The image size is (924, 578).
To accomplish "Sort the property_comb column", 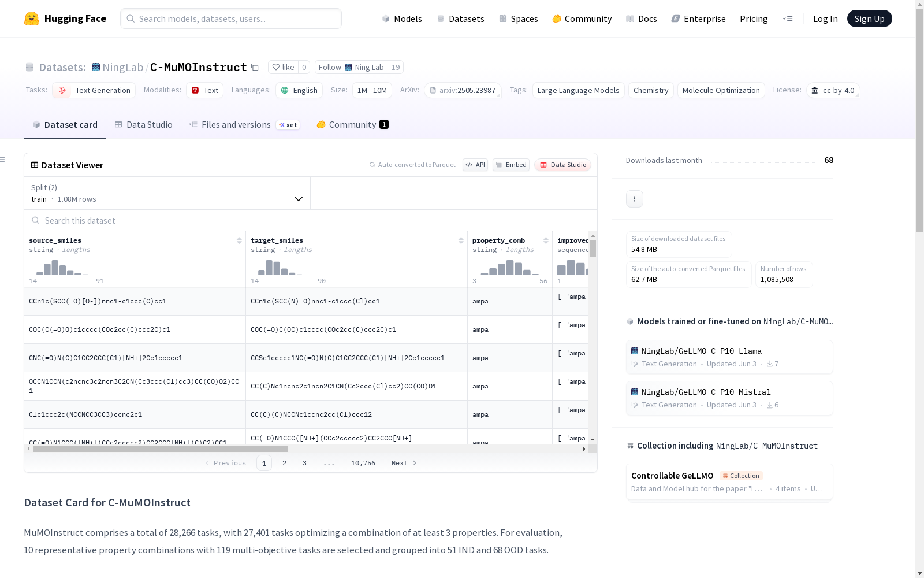I will pos(546,240).
